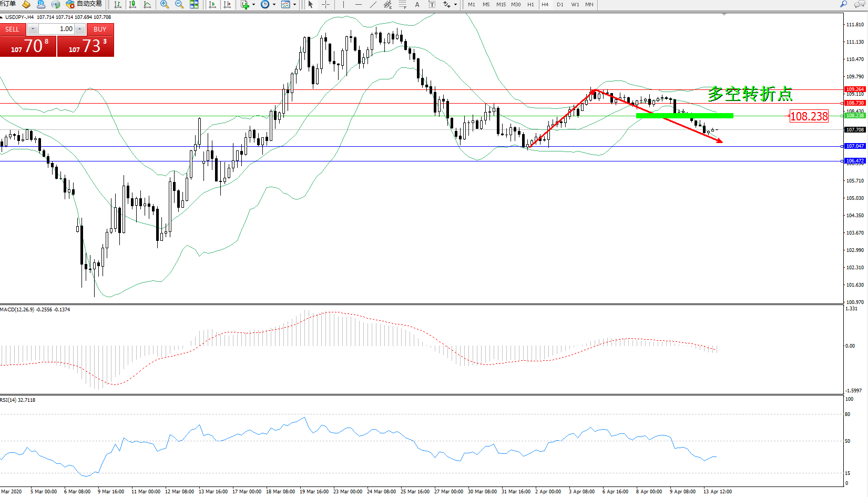Click the zoom in magnifier icon
This screenshot has width=868, height=497.
(165, 5)
